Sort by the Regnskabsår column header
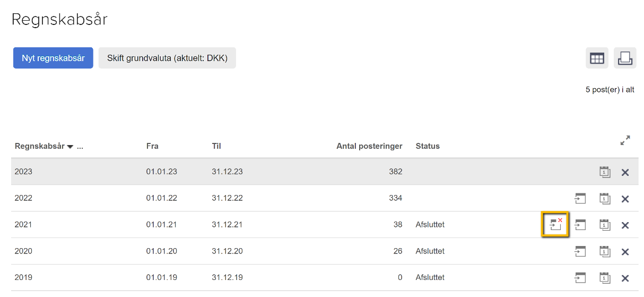The height and width of the screenshot is (297, 644). (40, 146)
